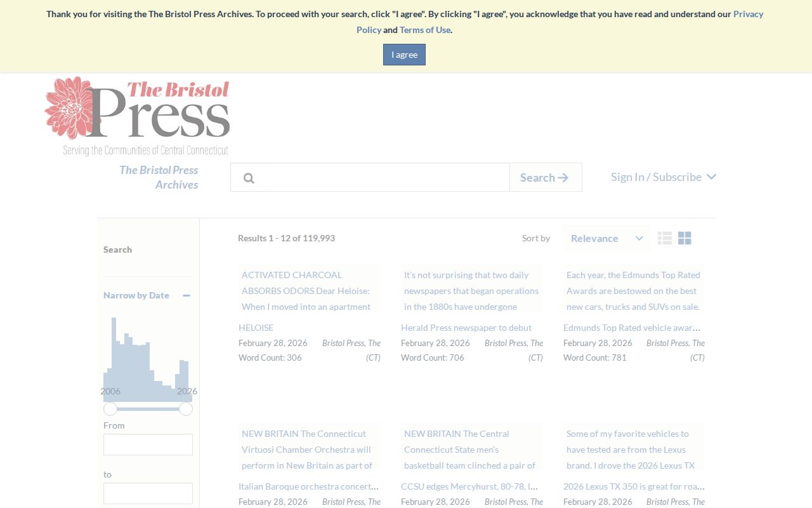Open the Terms of Use link

tap(425, 30)
